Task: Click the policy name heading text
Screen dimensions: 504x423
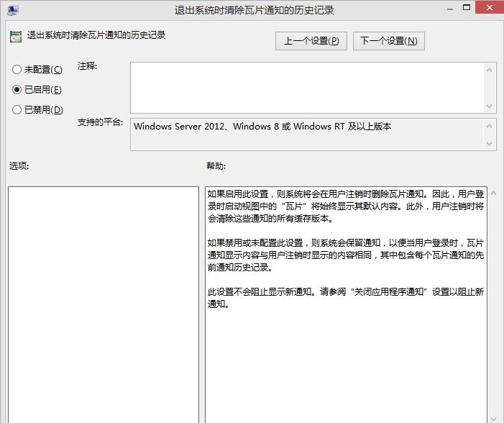Action: [x=96, y=35]
